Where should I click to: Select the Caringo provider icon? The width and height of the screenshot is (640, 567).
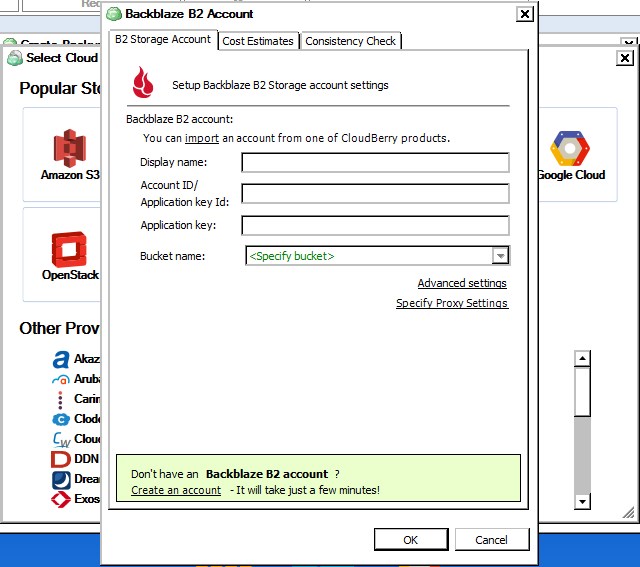(60, 400)
